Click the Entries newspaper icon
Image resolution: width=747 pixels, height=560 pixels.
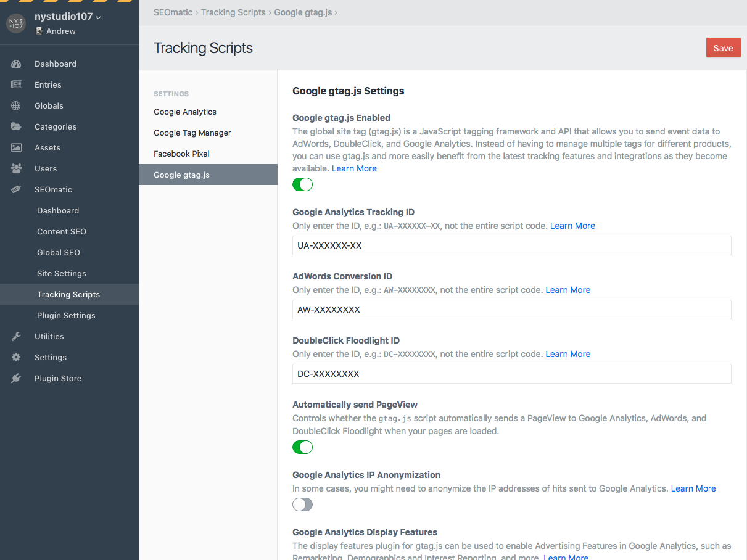click(16, 84)
